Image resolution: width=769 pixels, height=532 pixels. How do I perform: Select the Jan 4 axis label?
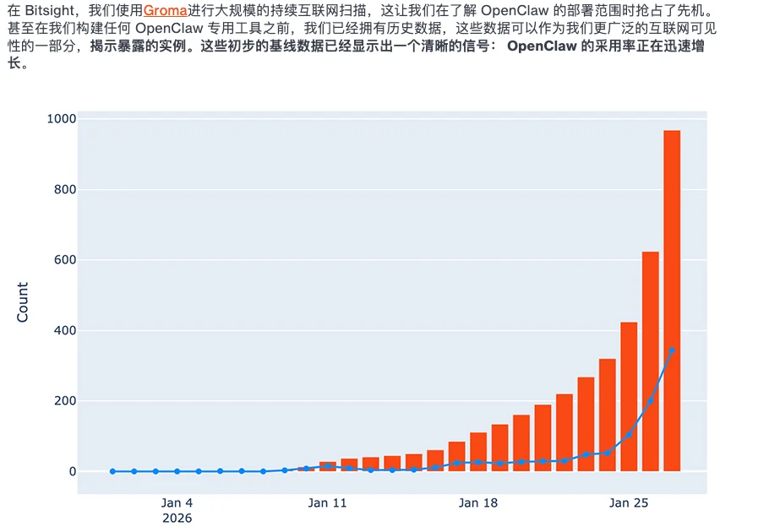(x=176, y=502)
